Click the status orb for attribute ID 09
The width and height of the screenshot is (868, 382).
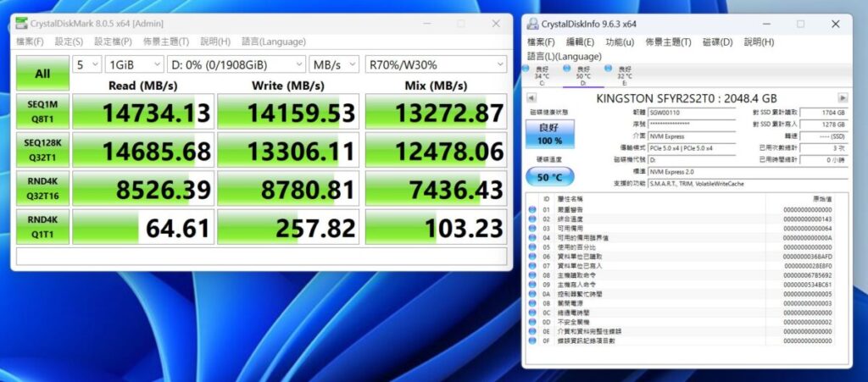tap(532, 285)
